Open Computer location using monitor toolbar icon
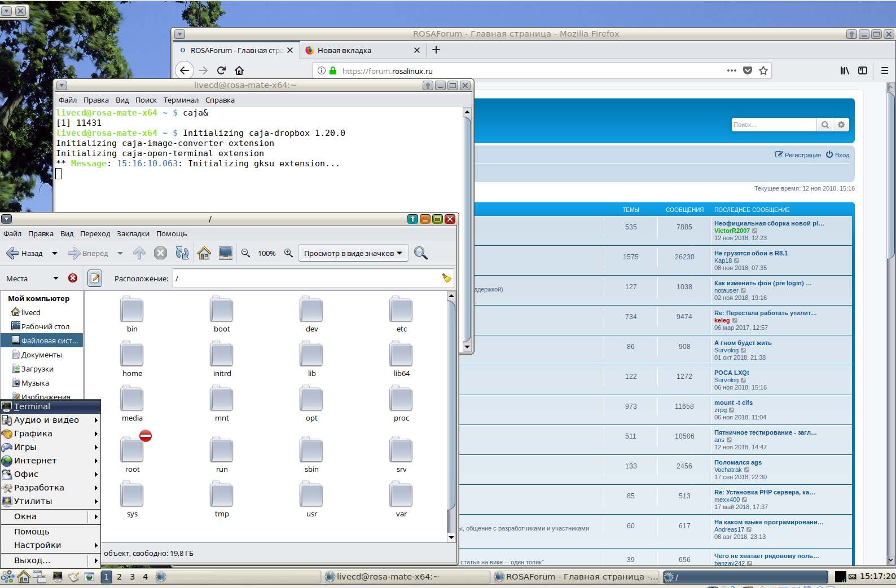The image size is (896, 588). pyautogui.click(x=226, y=253)
